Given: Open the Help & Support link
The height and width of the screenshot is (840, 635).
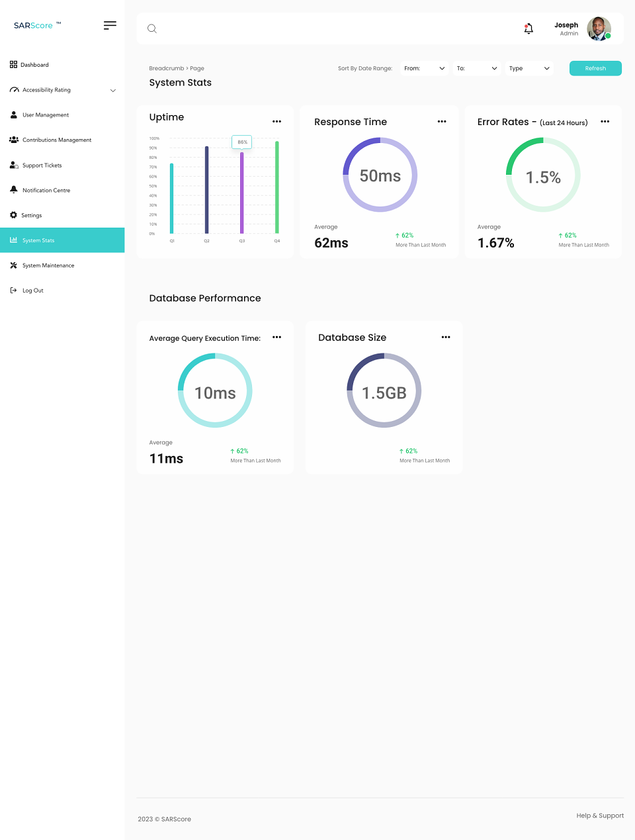Looking at the screenshot, I should pos(600,816).
